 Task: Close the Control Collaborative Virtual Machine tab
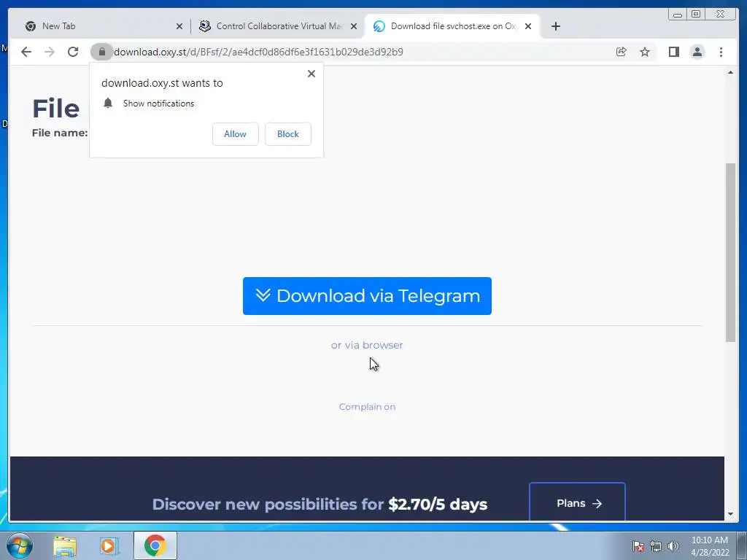click(x=354, y=26)
